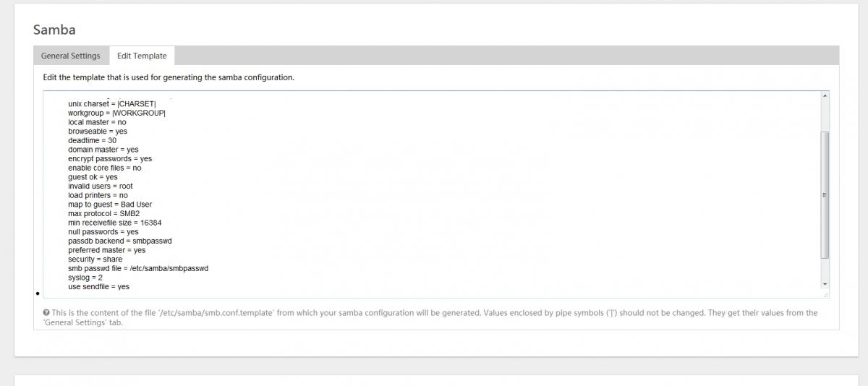The width and height of the screenshot is (868, 386).
Task: Click the line 'max protocol = SMB2'
Action: pyautogui.click(x=103, y=213)
